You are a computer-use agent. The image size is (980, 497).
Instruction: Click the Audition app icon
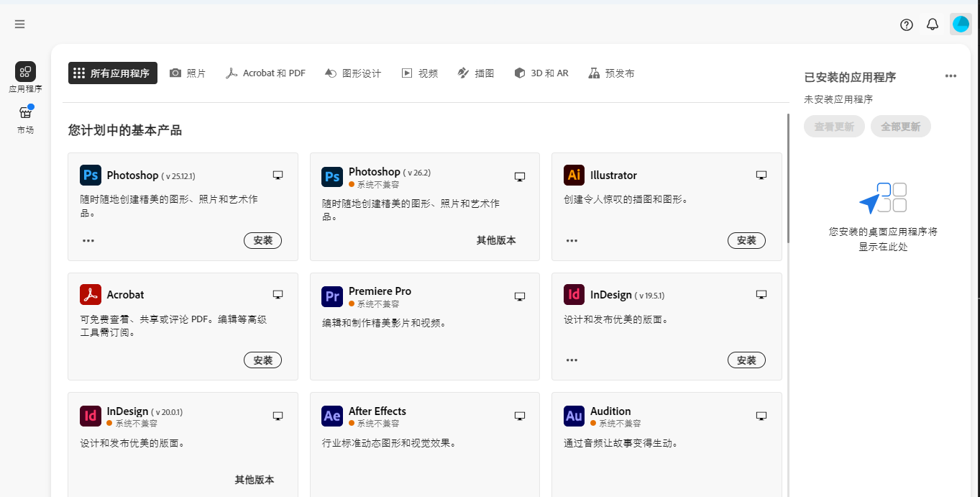pos(574,416)
